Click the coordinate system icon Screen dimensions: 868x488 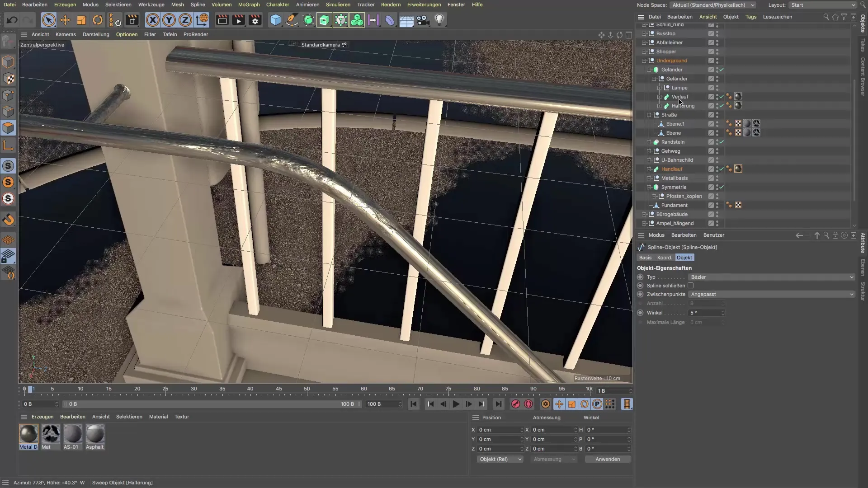(x=202, y=20)
